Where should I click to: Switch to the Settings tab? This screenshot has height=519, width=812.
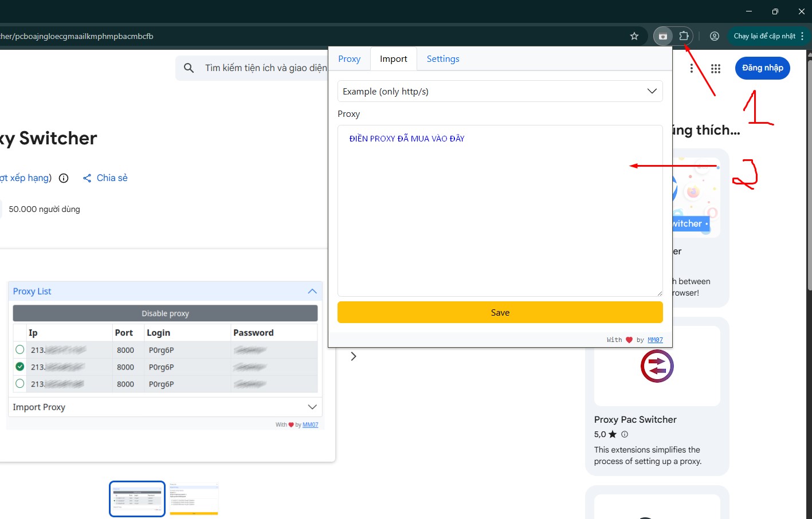pyautogui.click(x=443, y=59)
